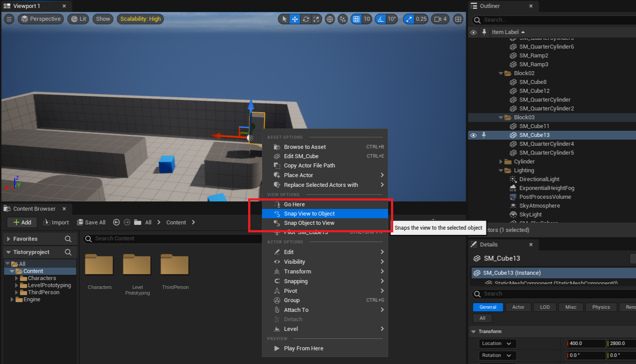
Task: Collapse the Lighting folder in Outliner
Action: click(x=501, y=171)
